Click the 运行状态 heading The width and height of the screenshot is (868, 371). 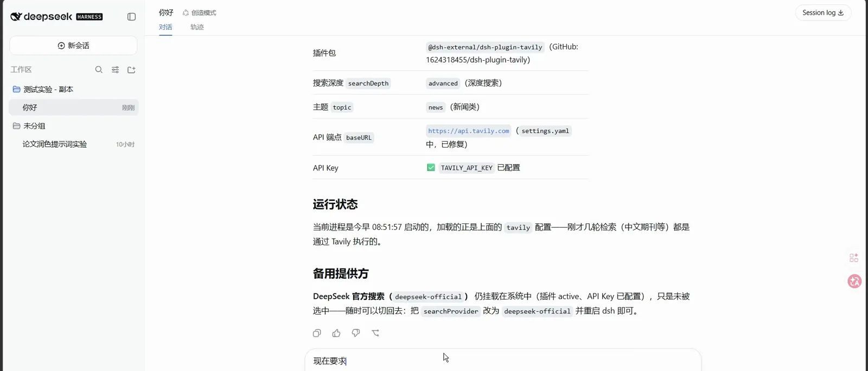(335, 204)
